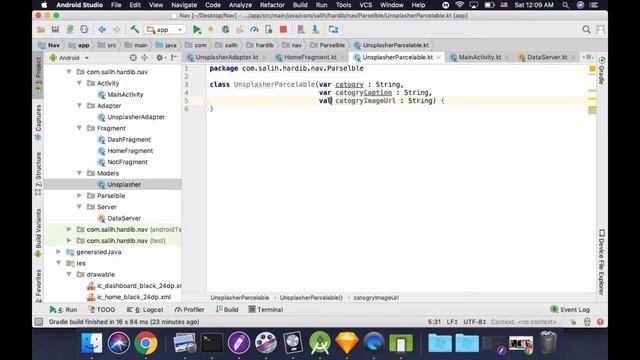Screen dimensions: 640x360
Task: Select HomeFragment in project tree
Action: pyautogui.click(x=130, y=151)
